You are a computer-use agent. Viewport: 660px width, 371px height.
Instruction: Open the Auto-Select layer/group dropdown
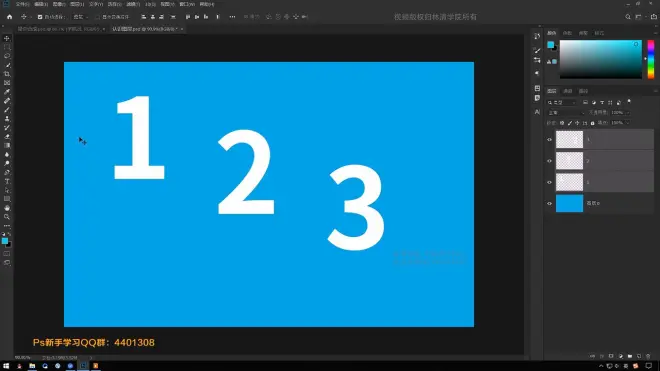point(80,17)
